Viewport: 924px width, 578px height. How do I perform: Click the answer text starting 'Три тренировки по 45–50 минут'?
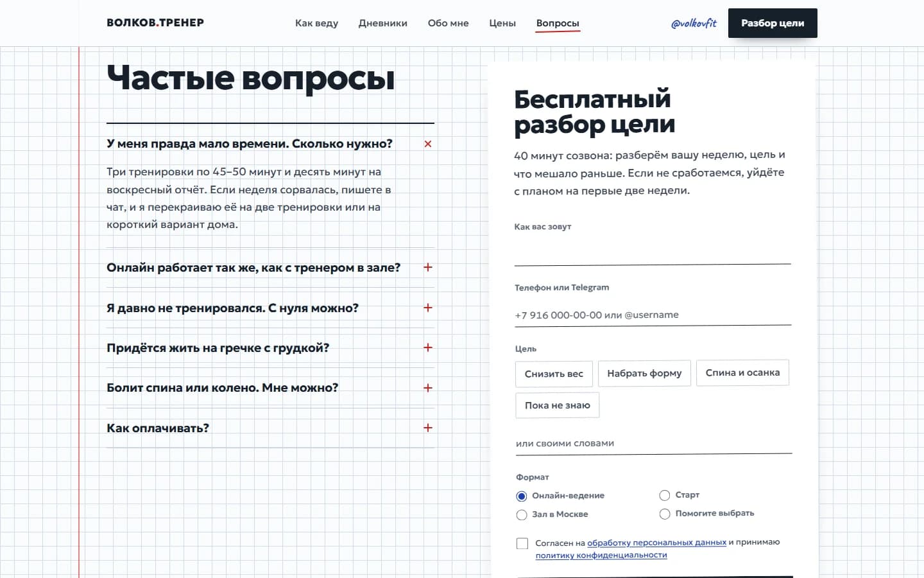[249, 198]
